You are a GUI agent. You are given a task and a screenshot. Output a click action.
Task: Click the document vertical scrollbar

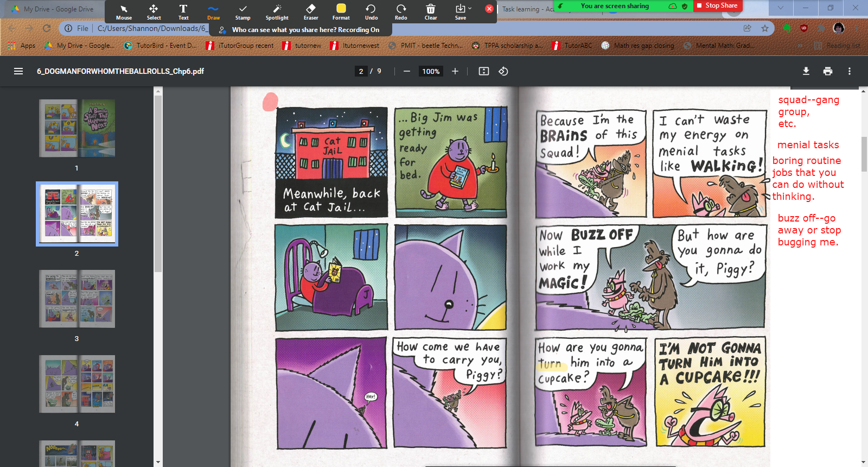point(863,155)
